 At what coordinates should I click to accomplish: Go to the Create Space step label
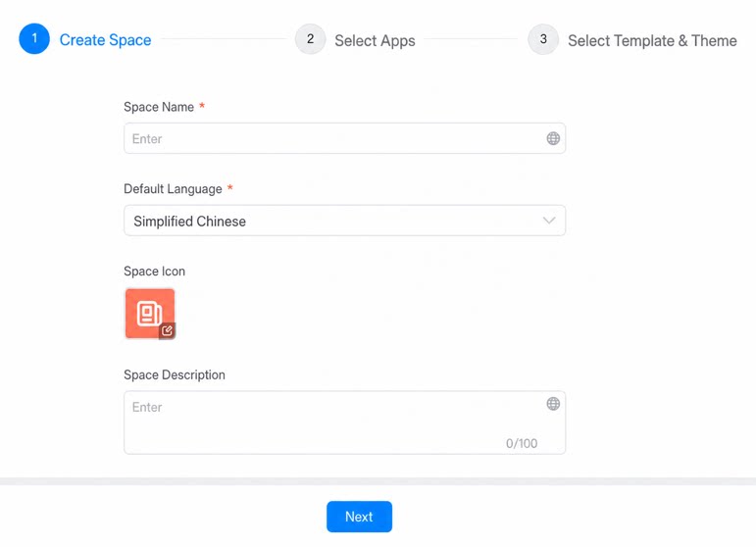105,40
